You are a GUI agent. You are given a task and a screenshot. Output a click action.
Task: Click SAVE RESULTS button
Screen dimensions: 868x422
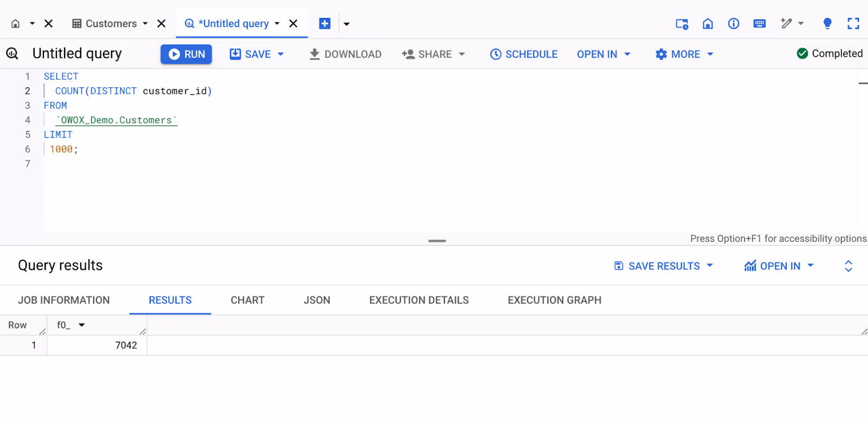[663, 266]
